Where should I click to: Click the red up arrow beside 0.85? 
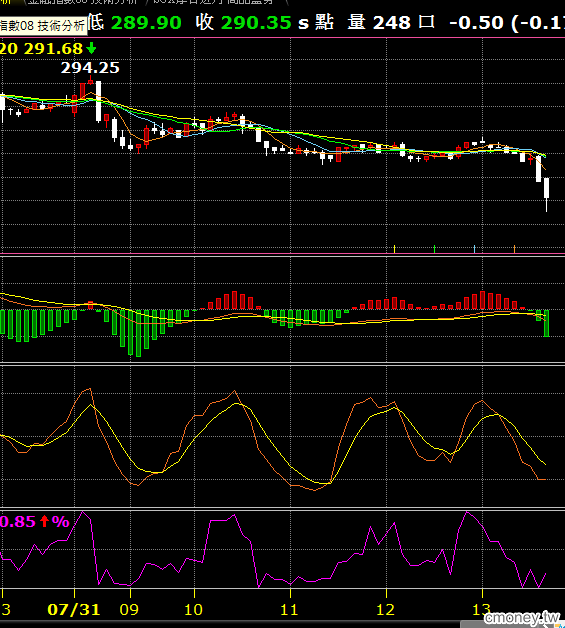click(44, 521)
